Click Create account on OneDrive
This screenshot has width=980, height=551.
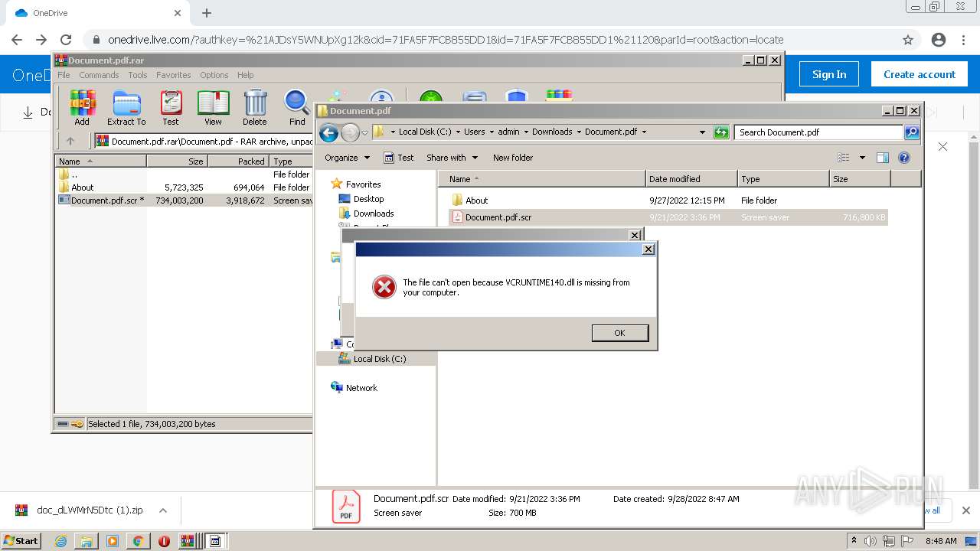[919, 74]
